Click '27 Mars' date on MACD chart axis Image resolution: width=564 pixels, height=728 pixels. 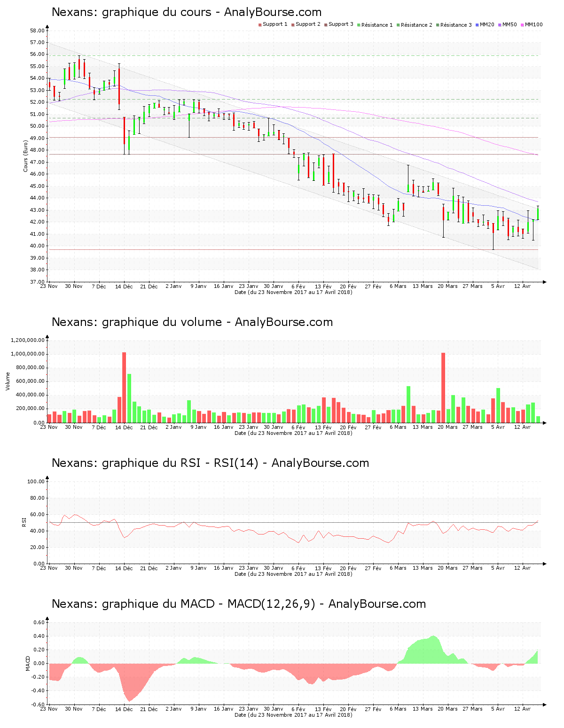tap(473, 709)
